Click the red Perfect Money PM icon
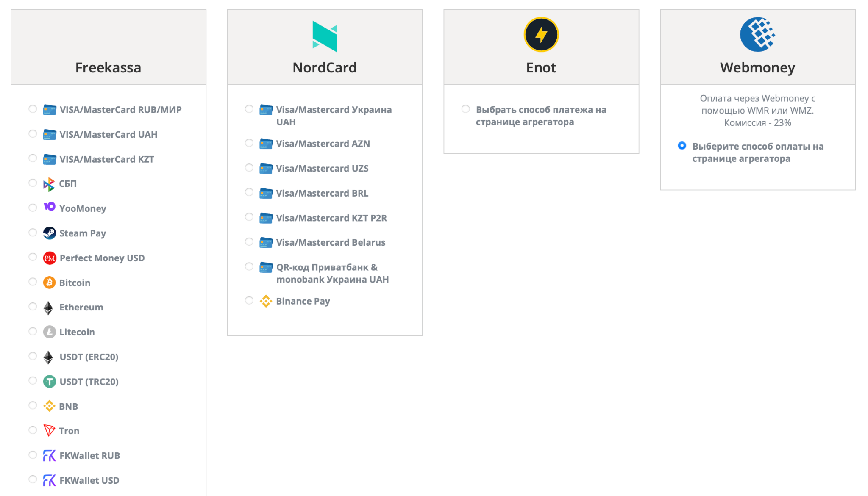 (x=50, y=258)
